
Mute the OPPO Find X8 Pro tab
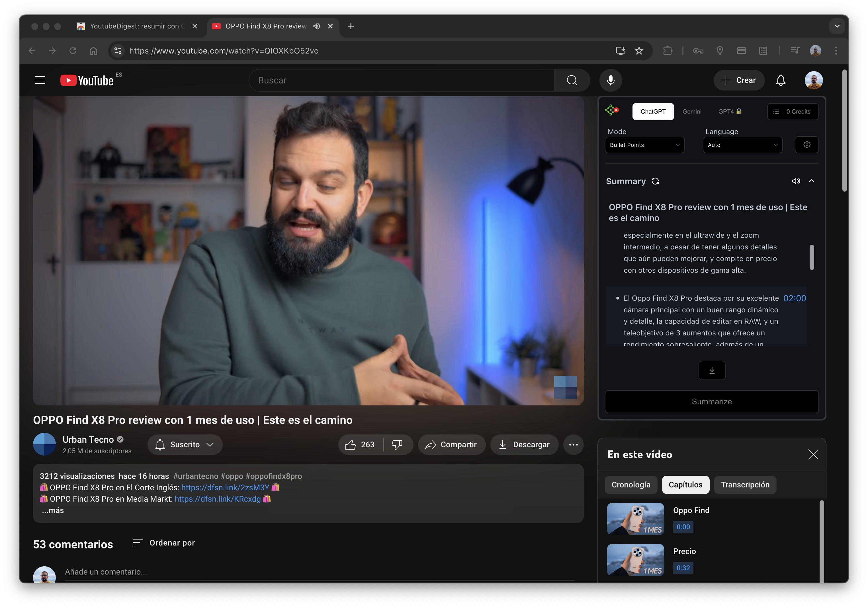tap(316, 26)
